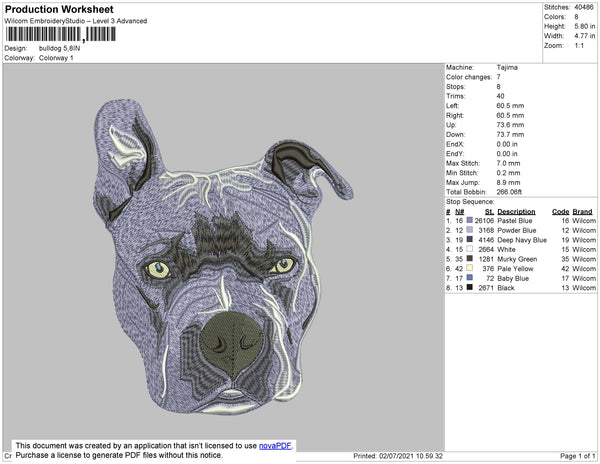This screenshot has height=464, width=600.
Task: Click 'Wilcom EmbroideryStudio – Level 3 Advanced' text
Action: (x=76, y=21)
